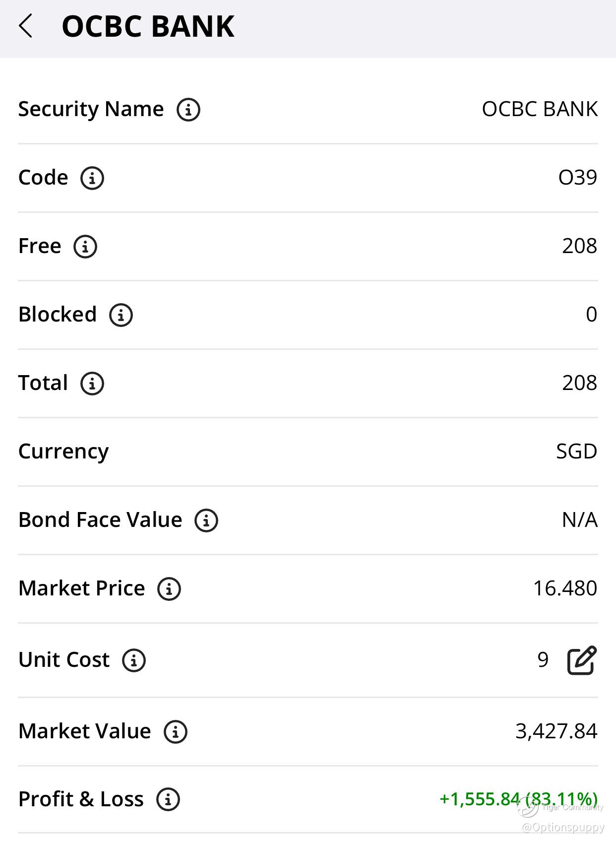Tap the OCBC BANK security name value

pos(540,109)
